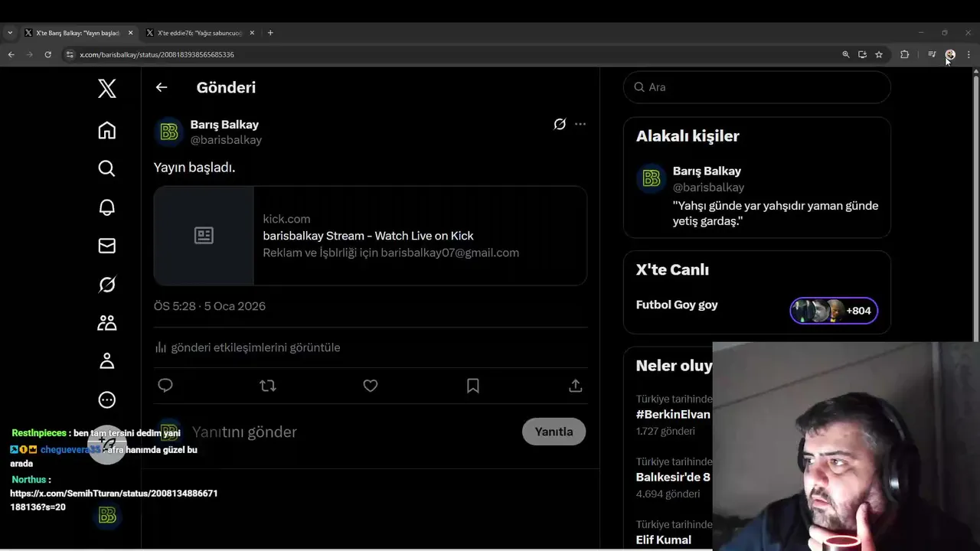Click the Barış Balkay avatar on the post
Viewport: 980px width, 551px height.
(x=169, y=132)
